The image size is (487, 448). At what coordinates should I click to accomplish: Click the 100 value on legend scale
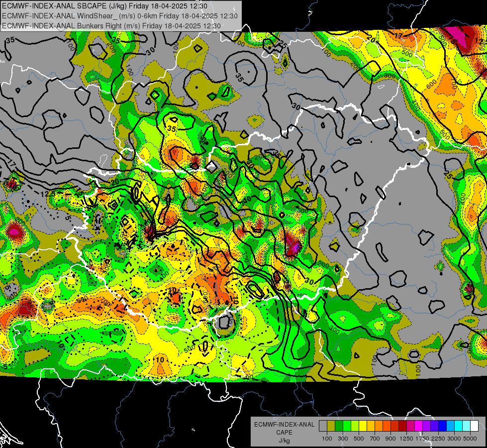(x=327, y=439)
